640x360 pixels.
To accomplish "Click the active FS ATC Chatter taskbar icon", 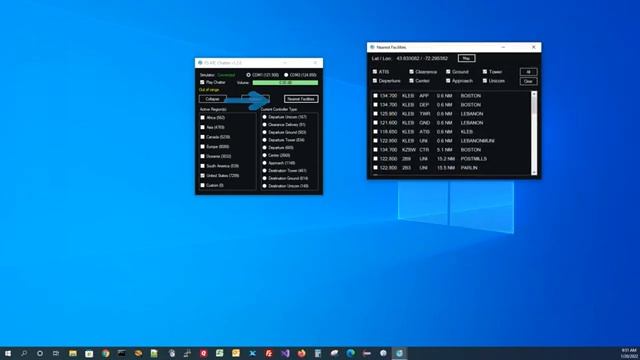I will (399, 353).
